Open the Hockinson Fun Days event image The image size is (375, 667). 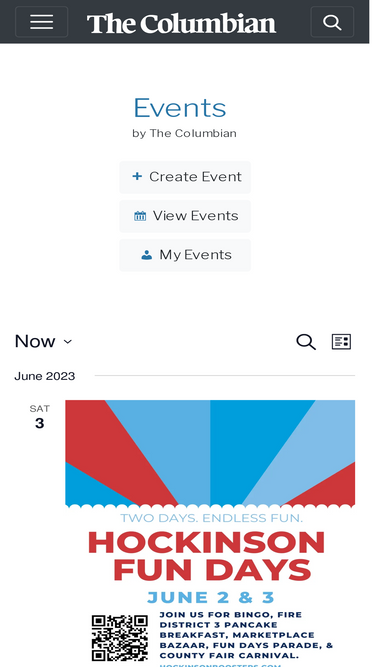point(210,533)
